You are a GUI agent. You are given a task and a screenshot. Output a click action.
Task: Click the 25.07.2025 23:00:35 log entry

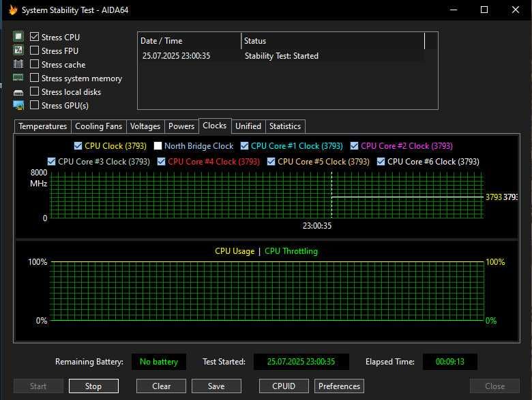176,56
